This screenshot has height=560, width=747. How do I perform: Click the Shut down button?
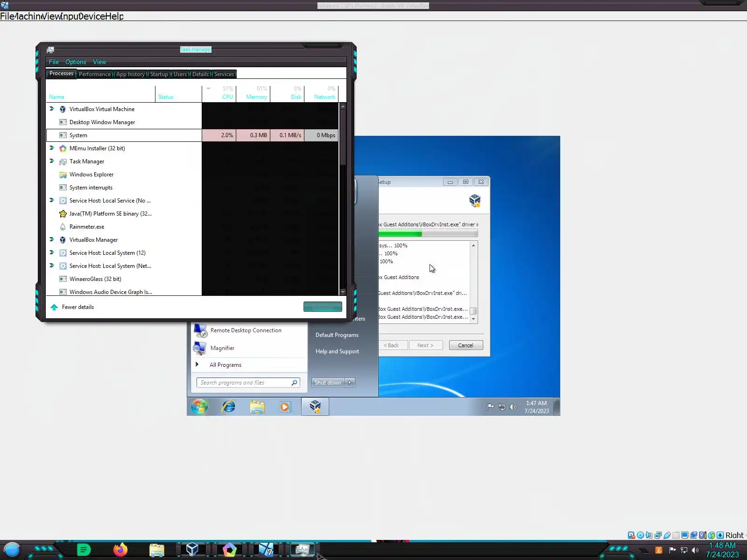pos(328,383)
